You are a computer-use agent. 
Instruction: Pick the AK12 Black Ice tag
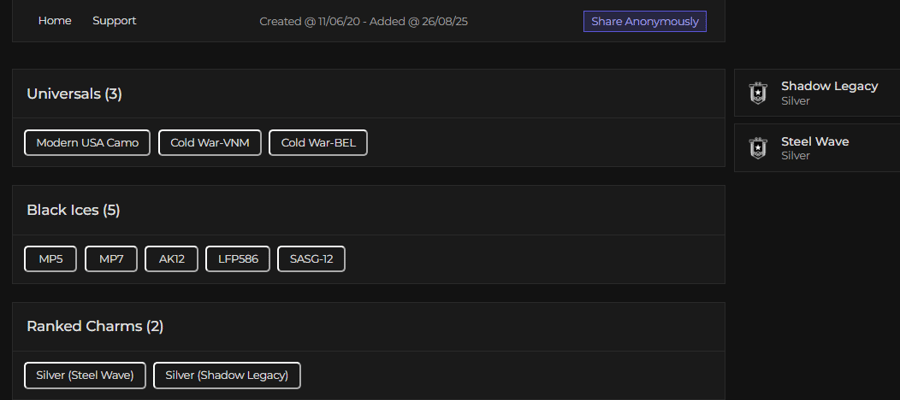172,259
